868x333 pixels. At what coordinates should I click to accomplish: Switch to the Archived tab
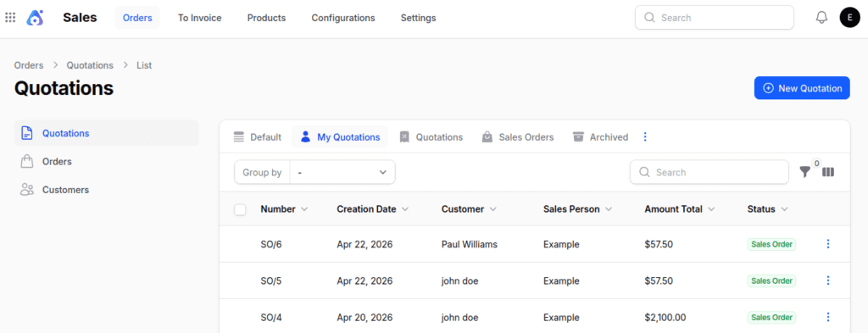(x=601, y=137)
